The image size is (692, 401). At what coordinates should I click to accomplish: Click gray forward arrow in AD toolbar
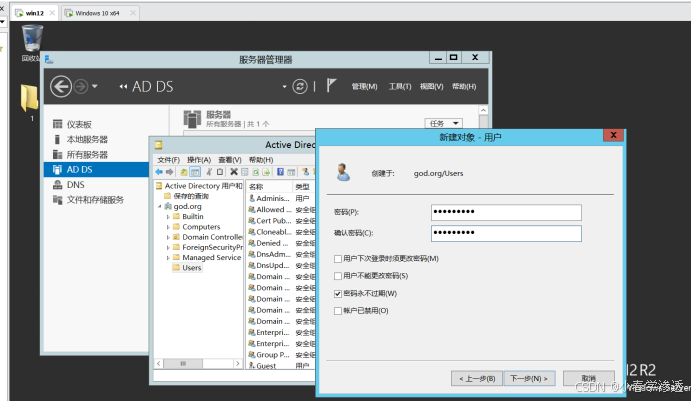click(x=169, y=172)
